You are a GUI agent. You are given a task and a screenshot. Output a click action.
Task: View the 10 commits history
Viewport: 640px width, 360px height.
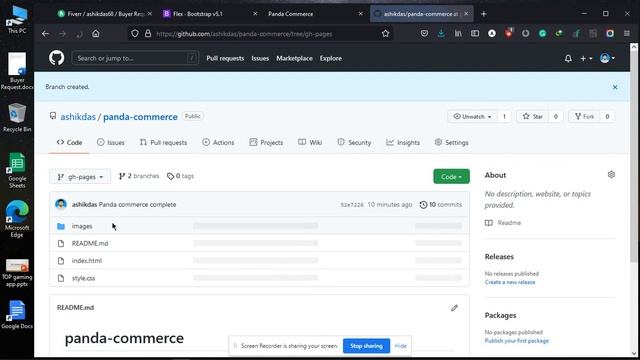coord(440,204)
